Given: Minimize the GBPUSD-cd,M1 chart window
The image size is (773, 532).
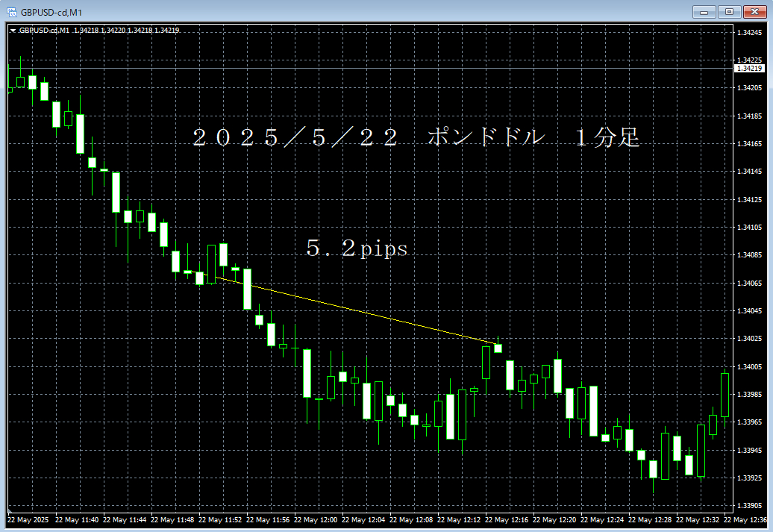Looking at the screenshot, I should 704,12.
